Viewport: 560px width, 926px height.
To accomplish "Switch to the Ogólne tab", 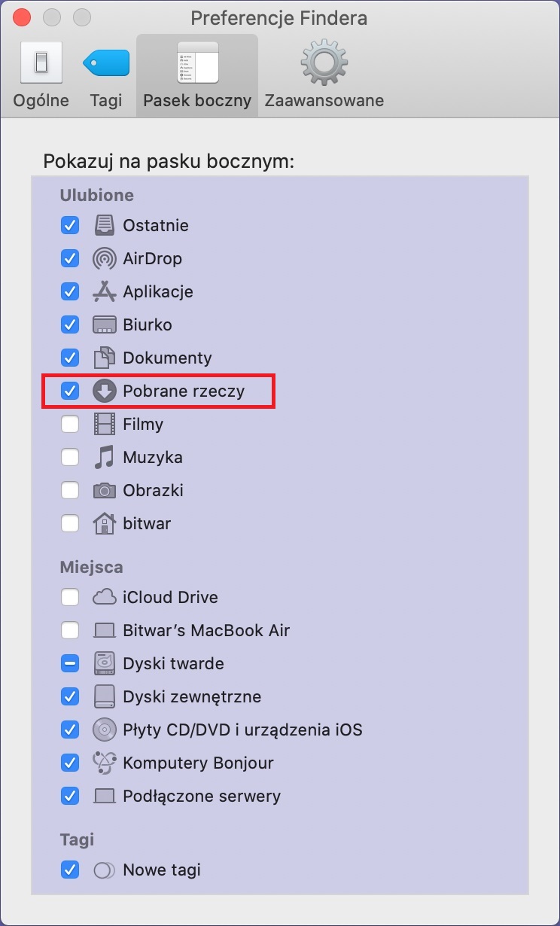I will pyautogui.click(x=41, y=75).
